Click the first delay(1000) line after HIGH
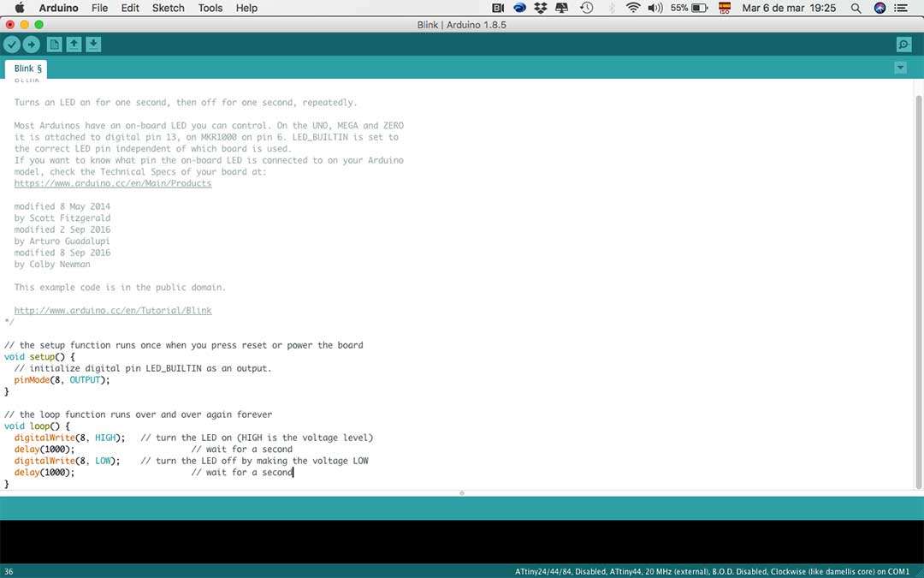This screenshot has height=578, width=924. 44,450
